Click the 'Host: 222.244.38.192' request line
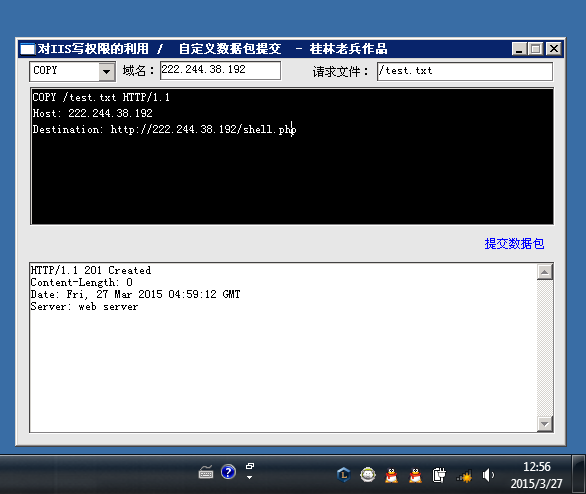586x494 pixels. 92,113
